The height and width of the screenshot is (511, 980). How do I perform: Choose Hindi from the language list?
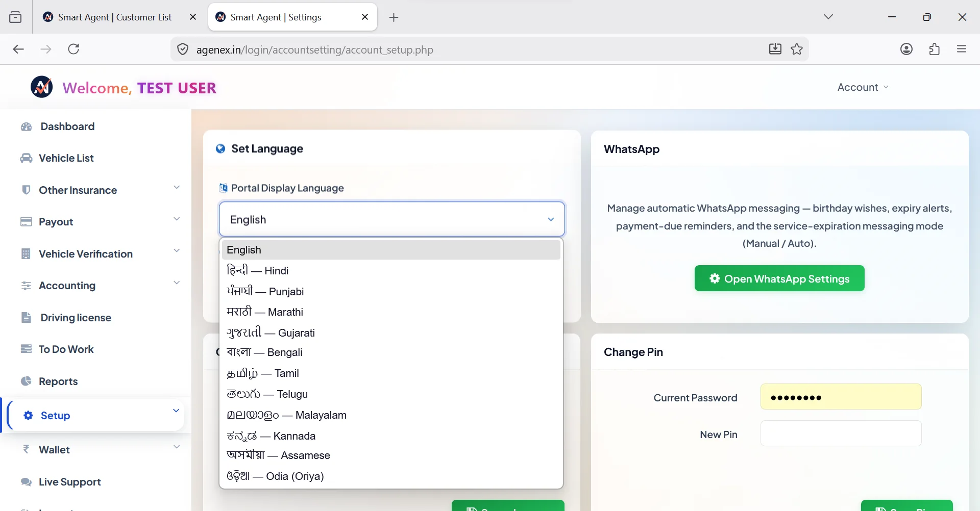pos(391,271)
